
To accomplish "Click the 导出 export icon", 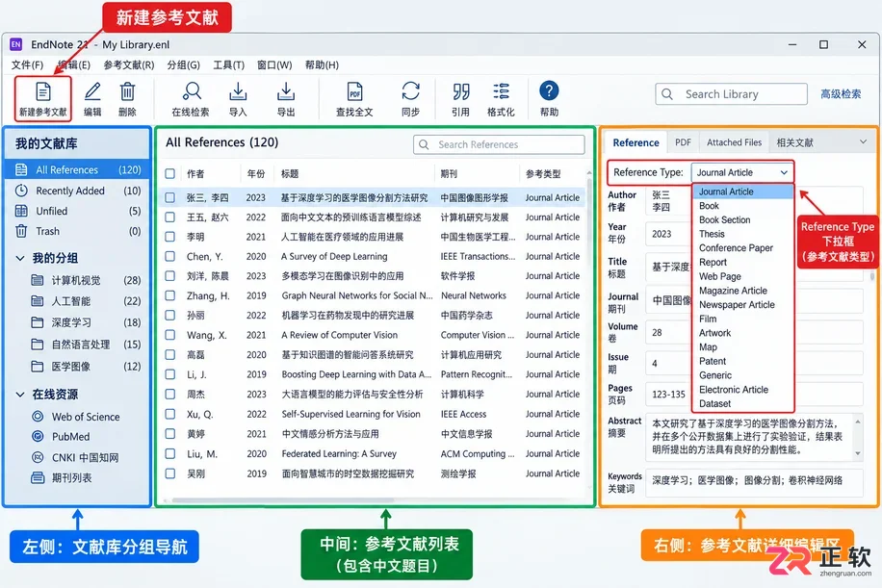I will point(286,91).
